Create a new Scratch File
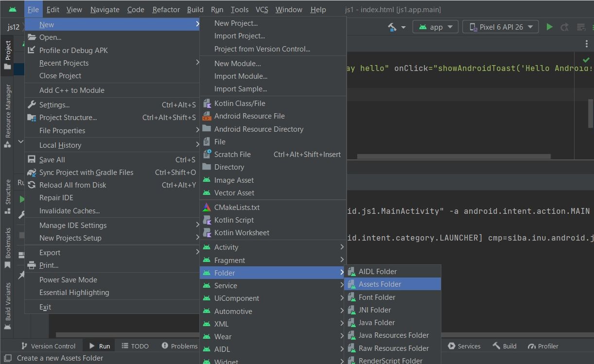 click(x=273, y=154)
